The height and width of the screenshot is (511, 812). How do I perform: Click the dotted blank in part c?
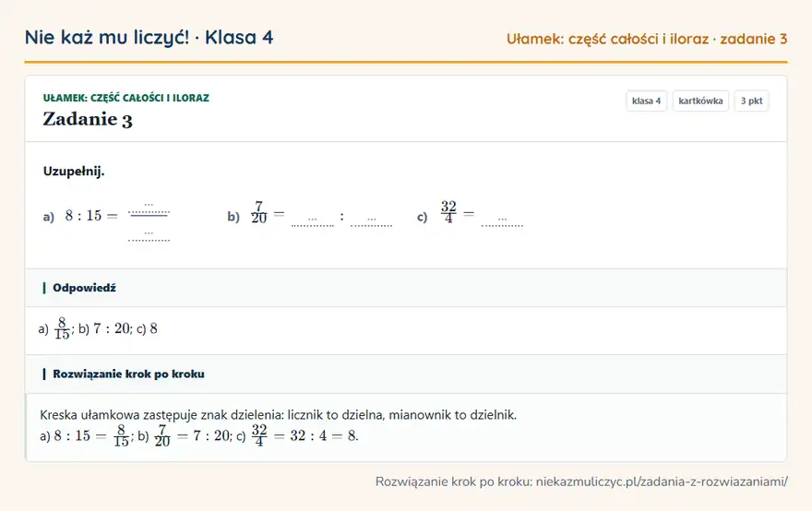tap(502, 222)
